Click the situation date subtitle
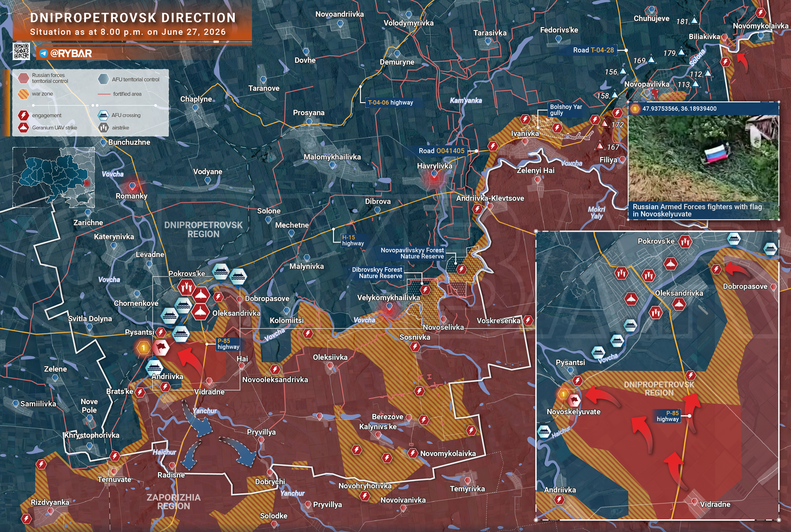The width and height of the screenshot is (791, 532). [128, 32]
